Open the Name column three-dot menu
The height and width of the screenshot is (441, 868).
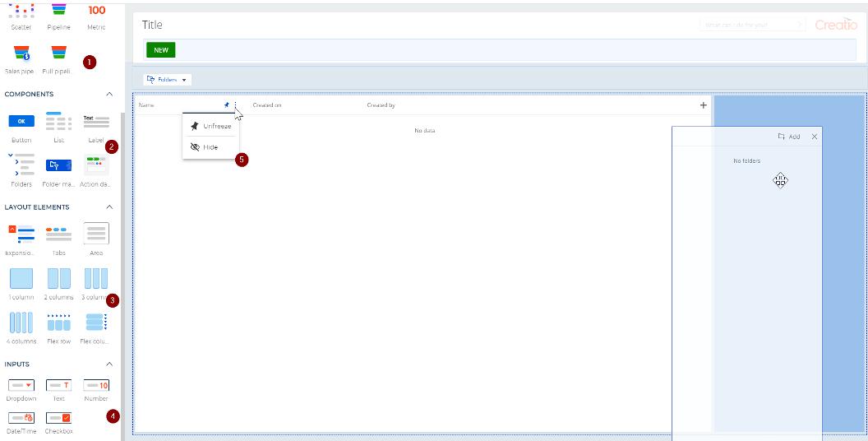click(235, 104)
